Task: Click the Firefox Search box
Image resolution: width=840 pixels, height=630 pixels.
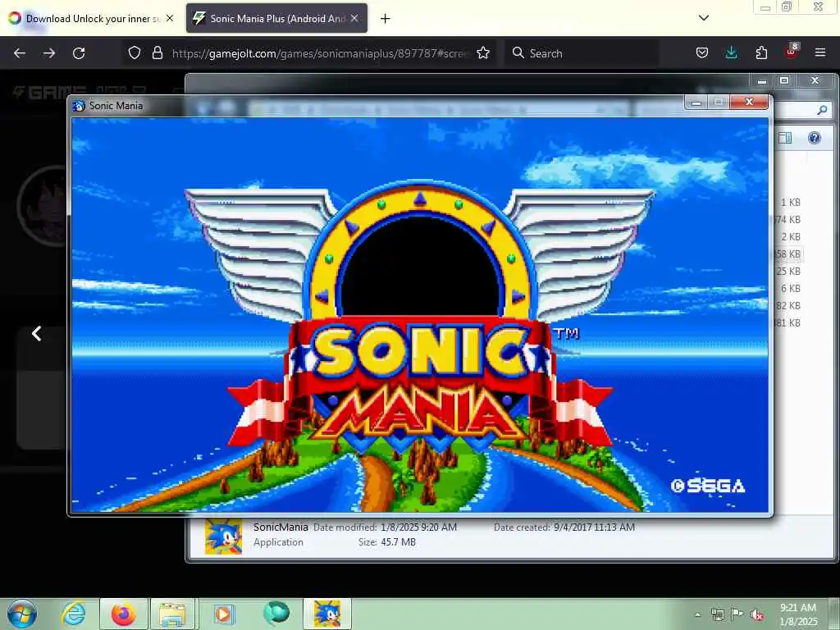Action: click(582, 53)
